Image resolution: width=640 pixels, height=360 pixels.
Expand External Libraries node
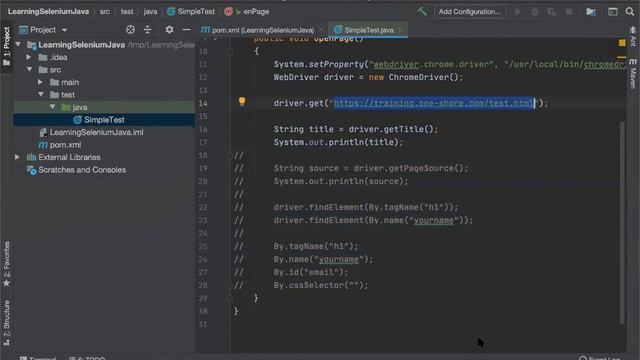(17, 157)
